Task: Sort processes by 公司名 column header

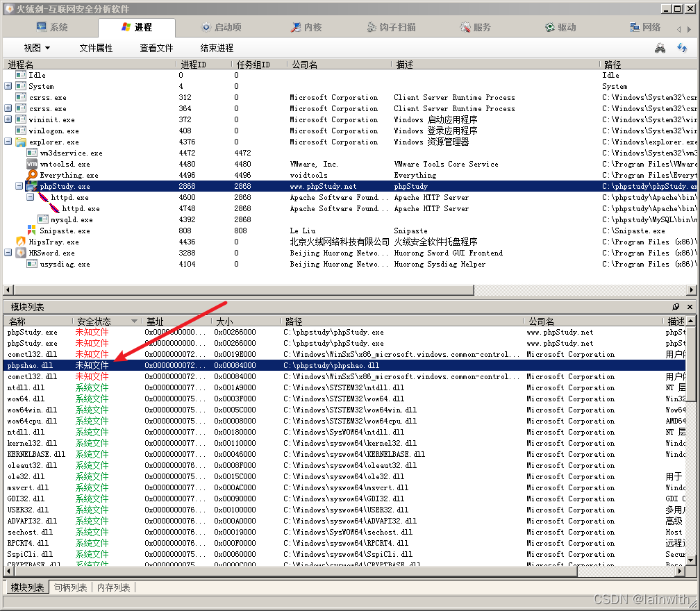Action: (340, 65)
